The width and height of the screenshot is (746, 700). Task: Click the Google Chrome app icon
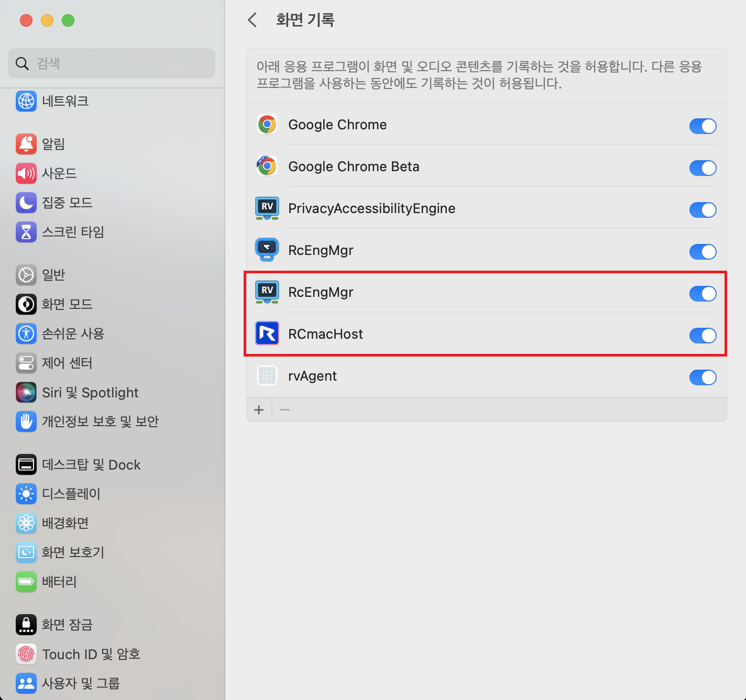[x=267, y=125]
